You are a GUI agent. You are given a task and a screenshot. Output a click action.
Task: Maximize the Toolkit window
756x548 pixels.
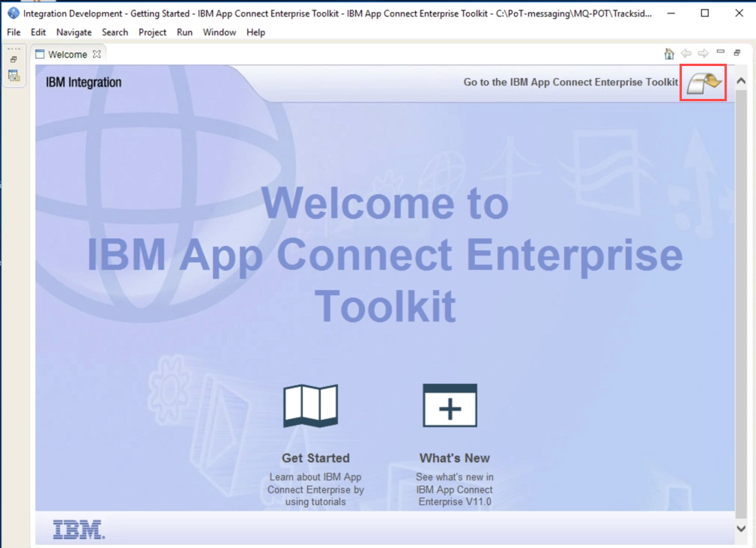(x=705, y=13)
